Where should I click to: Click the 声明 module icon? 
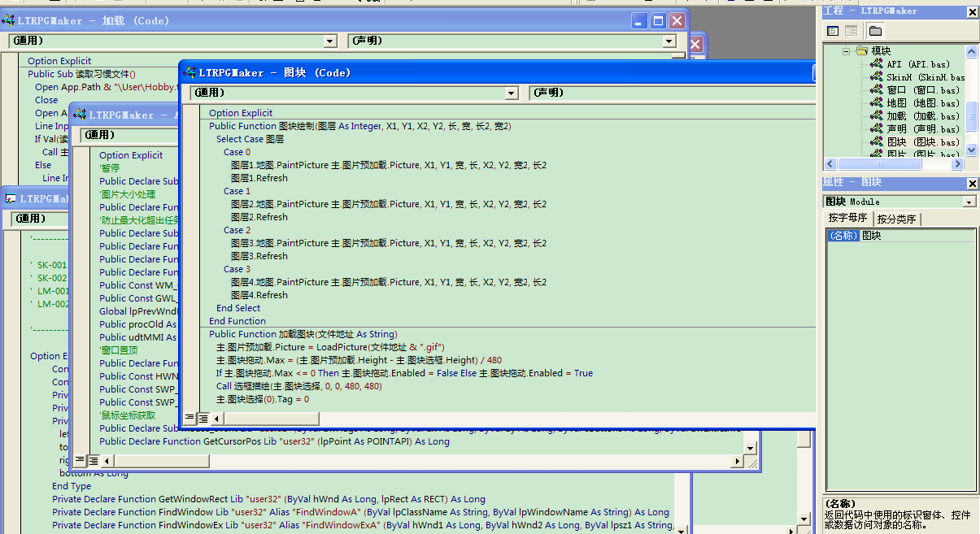(x=877, y=129)
